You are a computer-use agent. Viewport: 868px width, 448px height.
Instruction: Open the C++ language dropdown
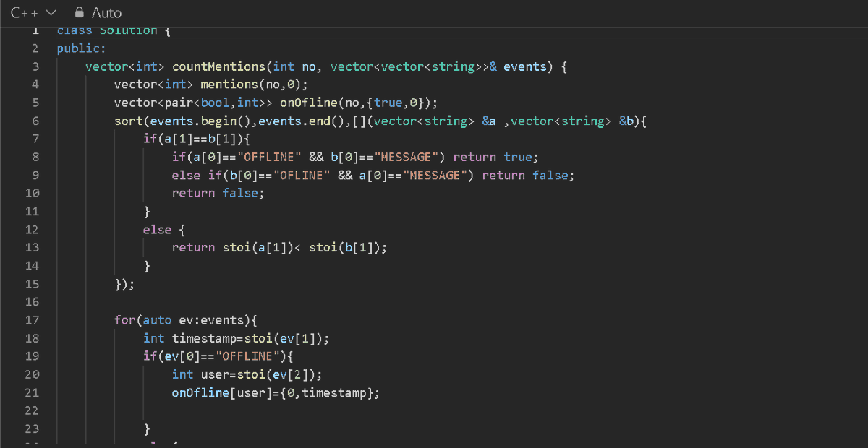coord(33,13)
